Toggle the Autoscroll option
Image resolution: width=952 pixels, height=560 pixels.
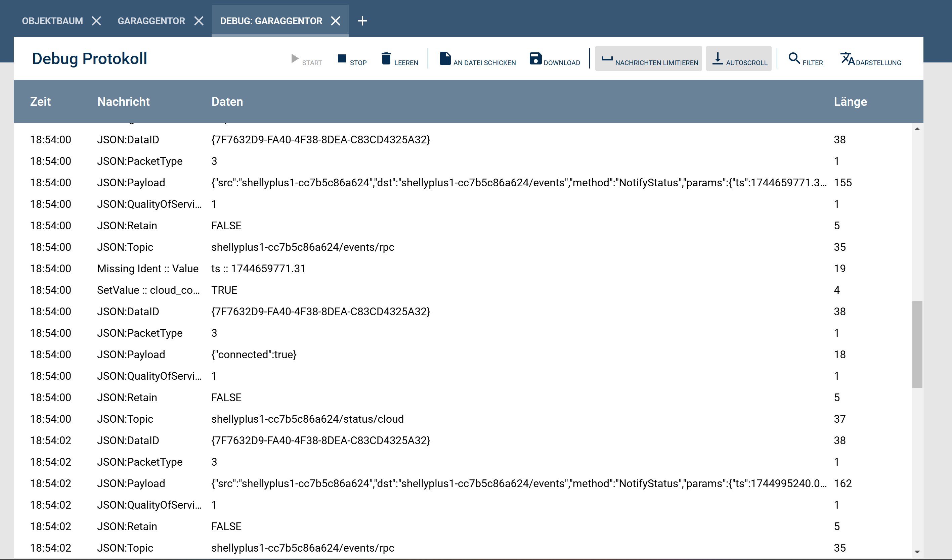(x=739, y=59)
